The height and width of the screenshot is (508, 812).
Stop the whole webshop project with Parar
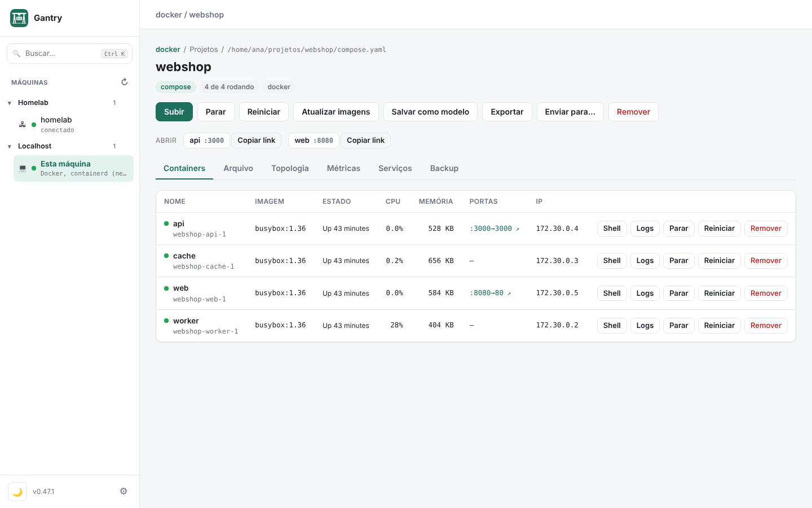click(x=216, y=112)
